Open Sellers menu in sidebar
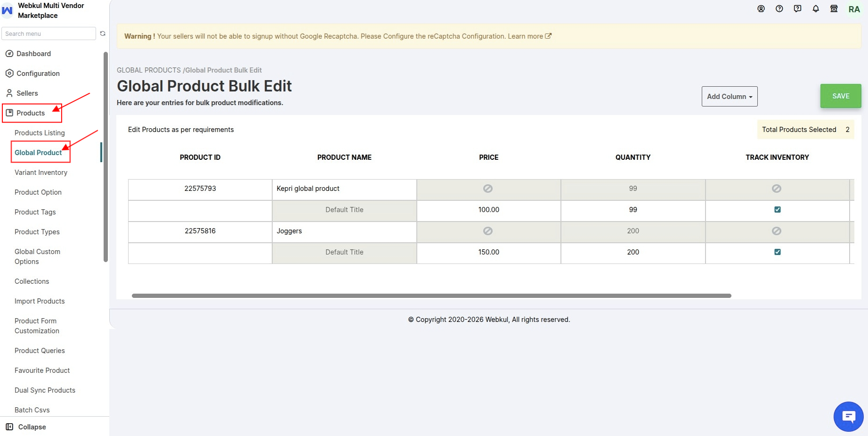The image size is (868, 436). [27, 93]
